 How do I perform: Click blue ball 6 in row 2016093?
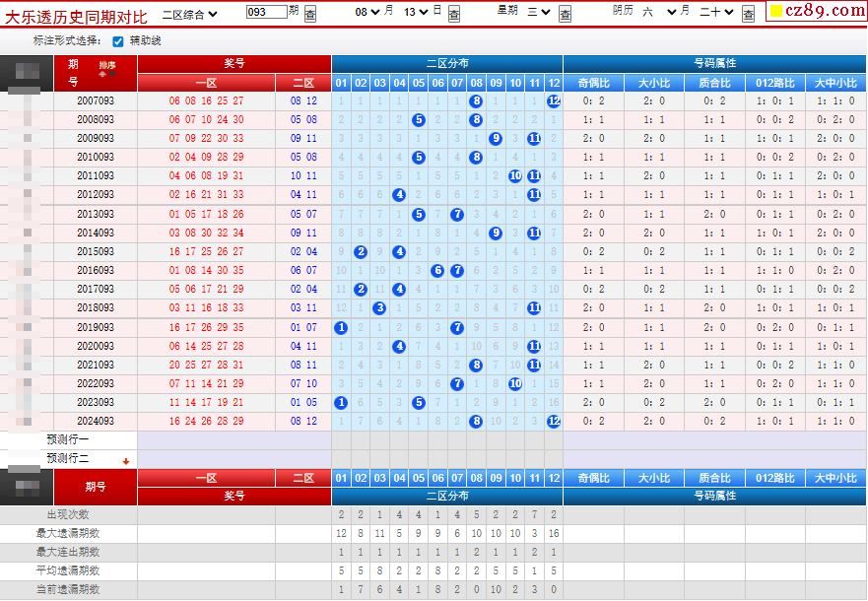tap(437, 271)
